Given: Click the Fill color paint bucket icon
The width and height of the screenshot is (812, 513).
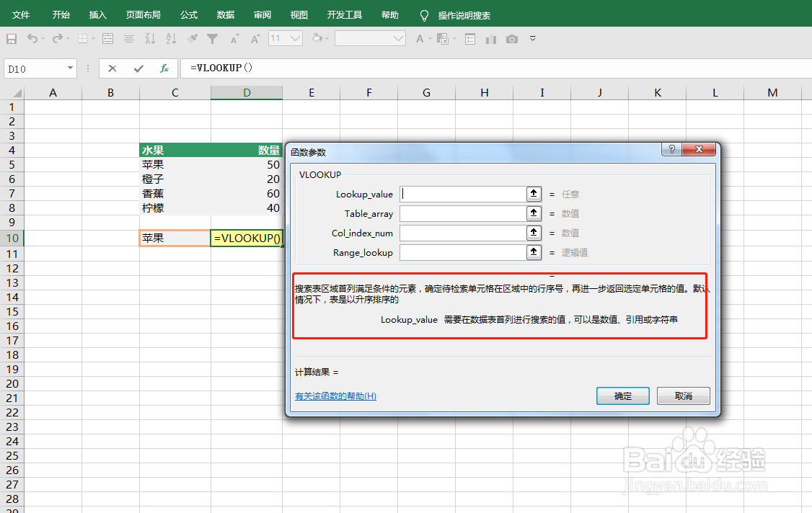Looking at the screenshot, I should tap(317, 38).
